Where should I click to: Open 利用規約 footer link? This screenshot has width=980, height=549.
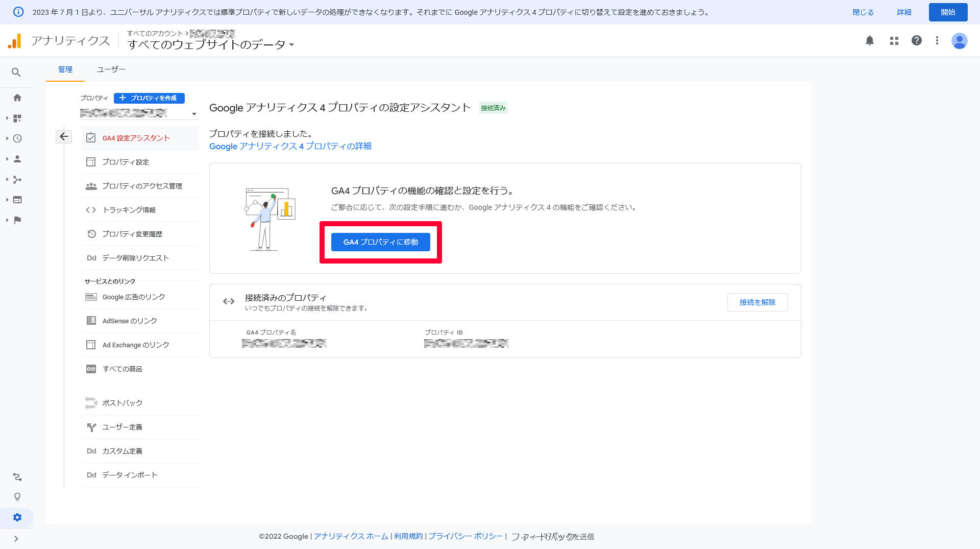(408, 536)
